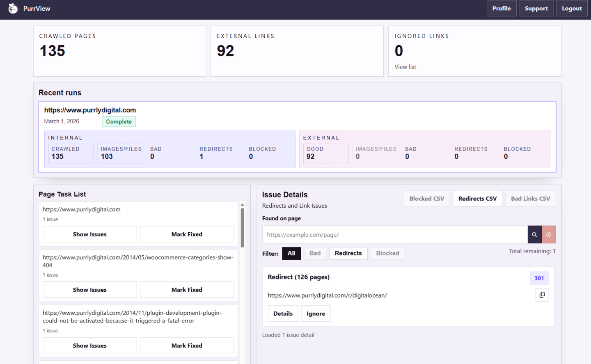Open Support from the top navigation

536,8
